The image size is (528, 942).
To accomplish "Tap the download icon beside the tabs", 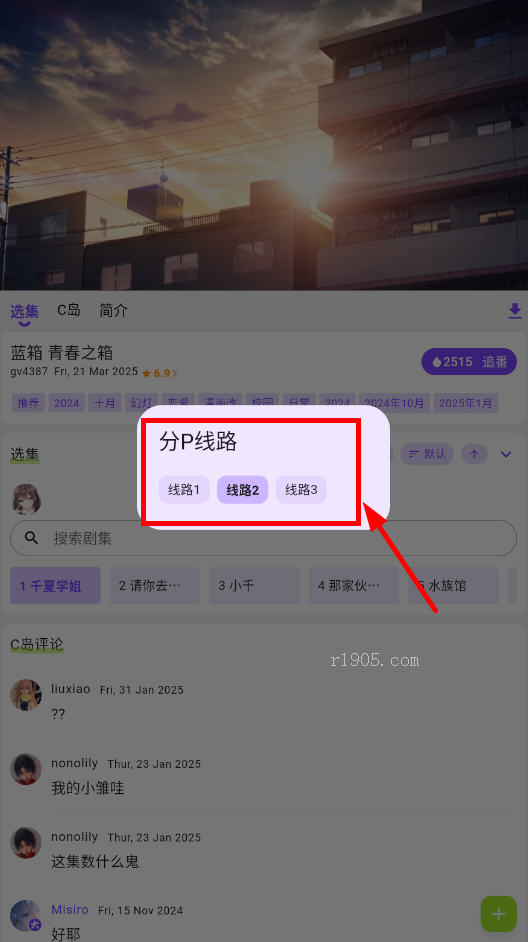I will (515, 311).
